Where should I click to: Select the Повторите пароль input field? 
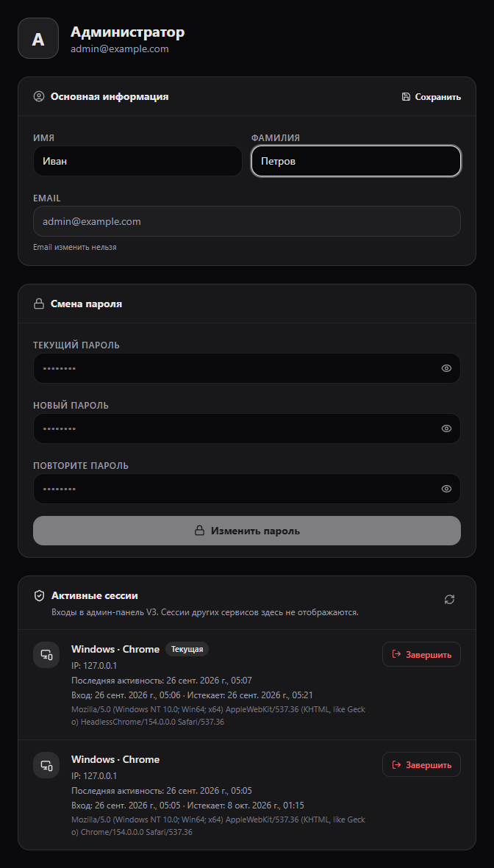[x=247, y=489]
